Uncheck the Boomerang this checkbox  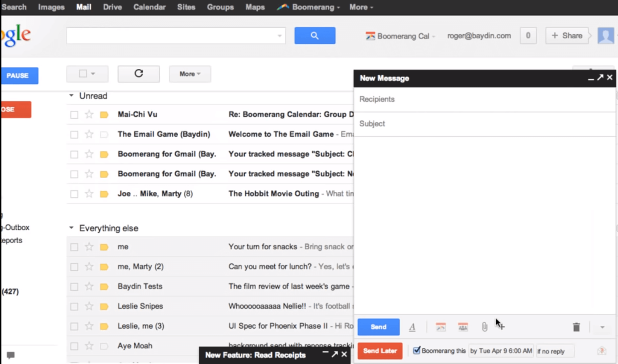416,350
